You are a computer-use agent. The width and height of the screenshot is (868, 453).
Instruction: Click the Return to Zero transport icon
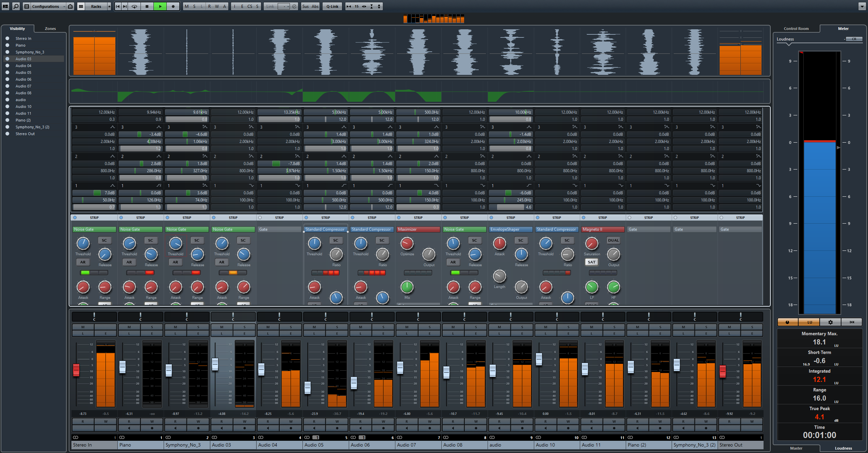coord(118,6)
